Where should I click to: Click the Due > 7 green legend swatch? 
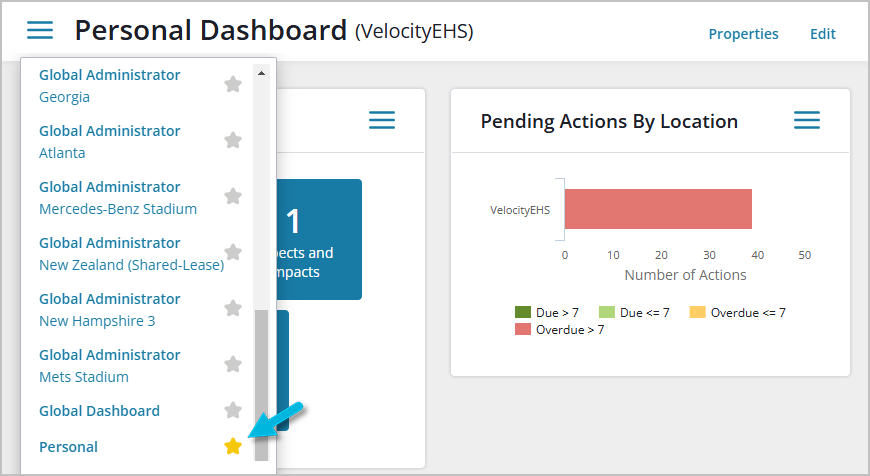tap(522, 312)
